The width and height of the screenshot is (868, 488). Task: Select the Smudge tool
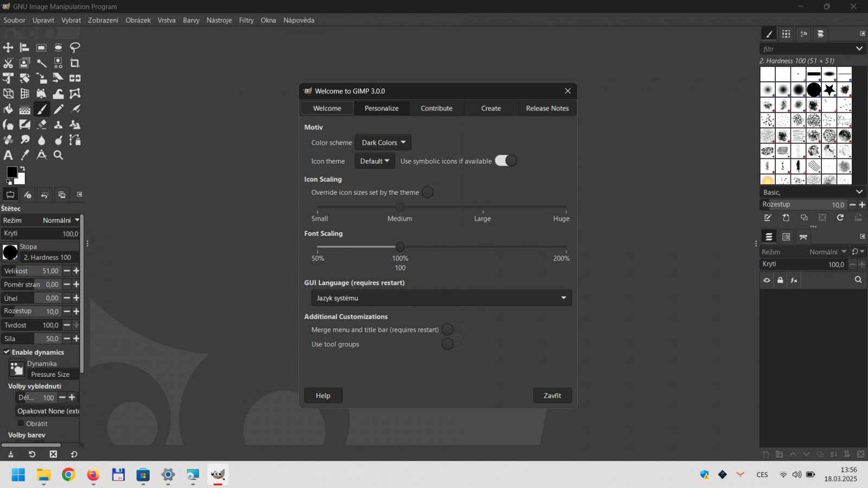pyautogui.click(x=24, y=140)
